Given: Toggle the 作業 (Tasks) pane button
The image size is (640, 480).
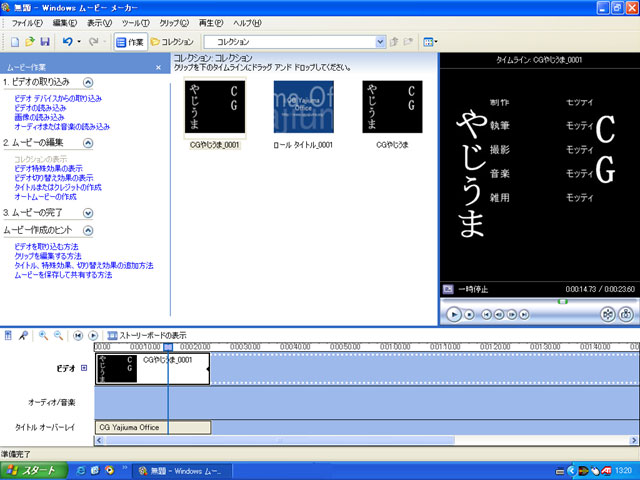Looking at the screenshot, I should pyautogui.click(x=129, y=42).
